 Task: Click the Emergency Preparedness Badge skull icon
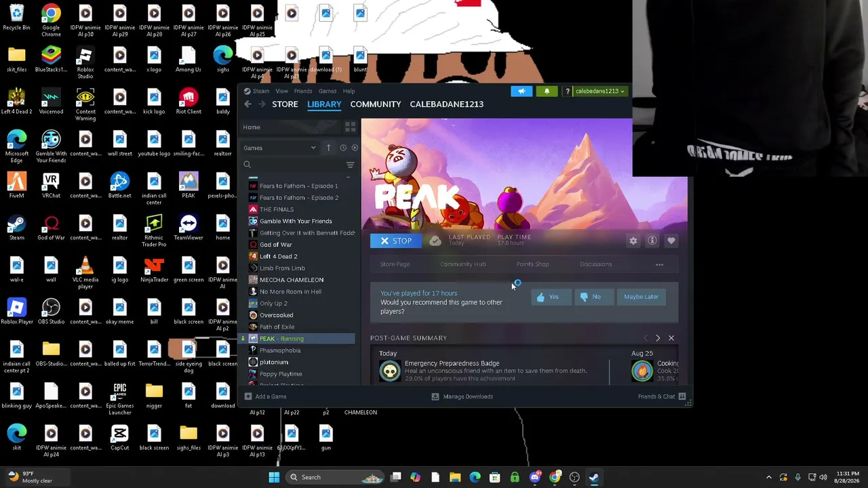(390, 371)
